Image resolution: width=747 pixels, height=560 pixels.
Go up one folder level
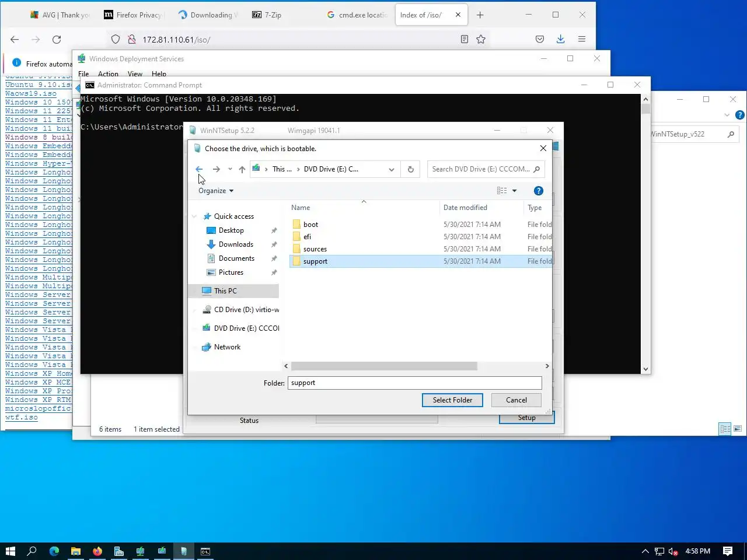[242, 169]
